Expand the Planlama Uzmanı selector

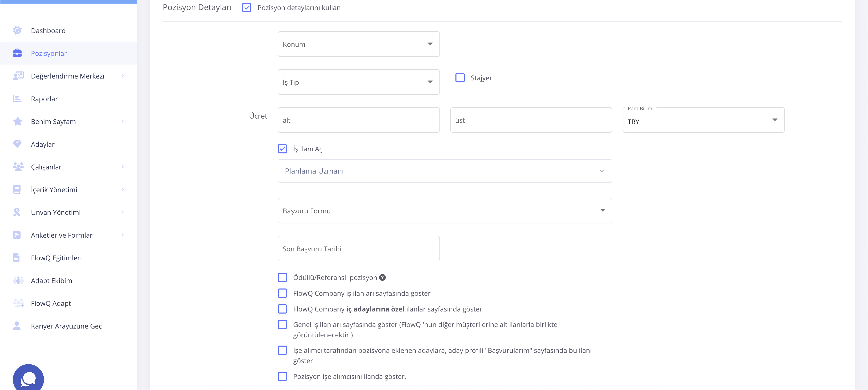[x=444, y=171]
